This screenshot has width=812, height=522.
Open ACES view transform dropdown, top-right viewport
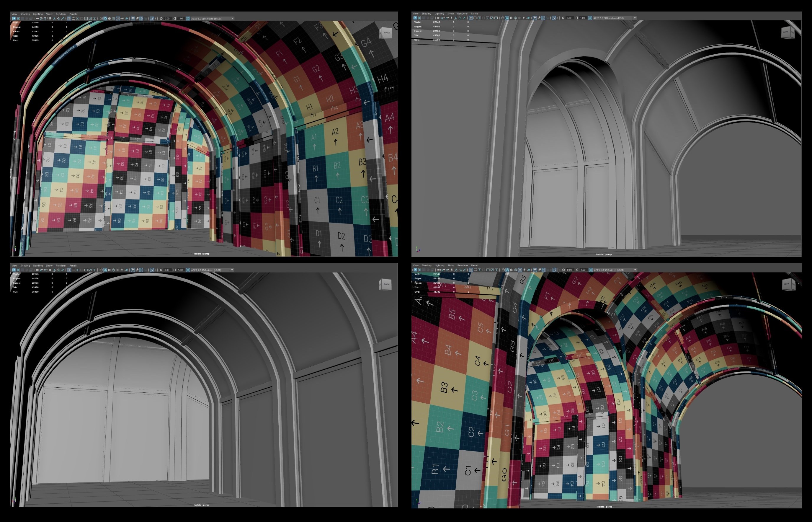tap(635, 18)
